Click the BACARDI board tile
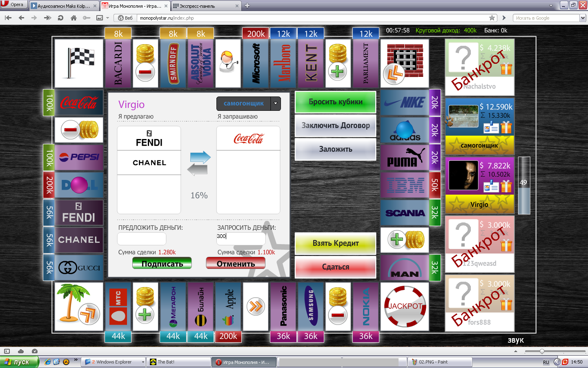 tap(118, 63)
